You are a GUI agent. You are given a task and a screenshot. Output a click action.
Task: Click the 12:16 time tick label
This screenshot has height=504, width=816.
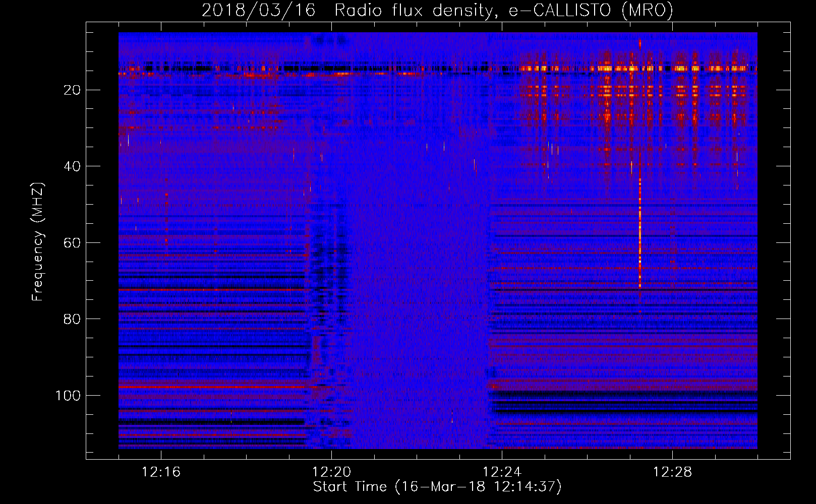pyautogui.click(x=161, y=472)
